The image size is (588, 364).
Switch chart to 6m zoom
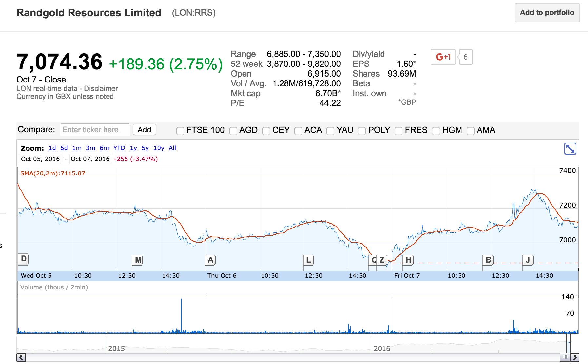pos(104,148)
